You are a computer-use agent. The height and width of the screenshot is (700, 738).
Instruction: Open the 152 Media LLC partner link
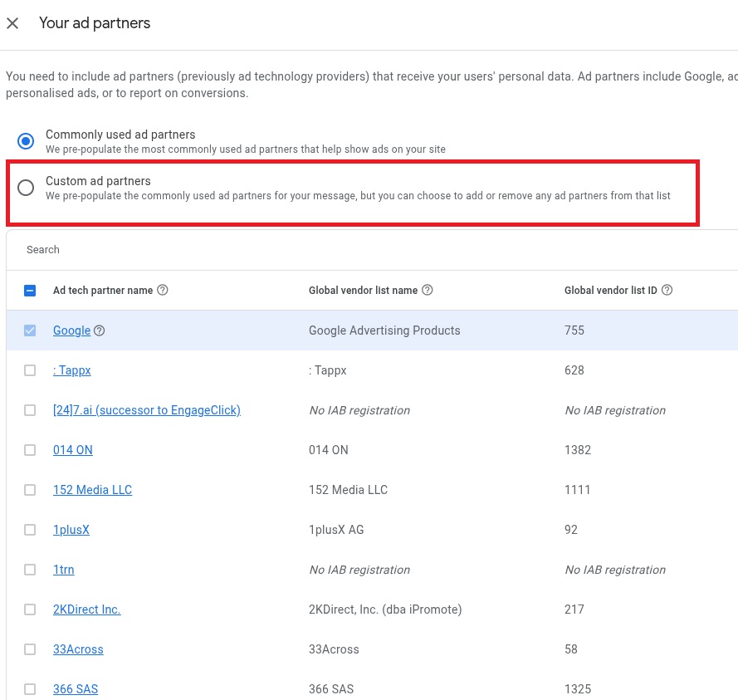93,490
